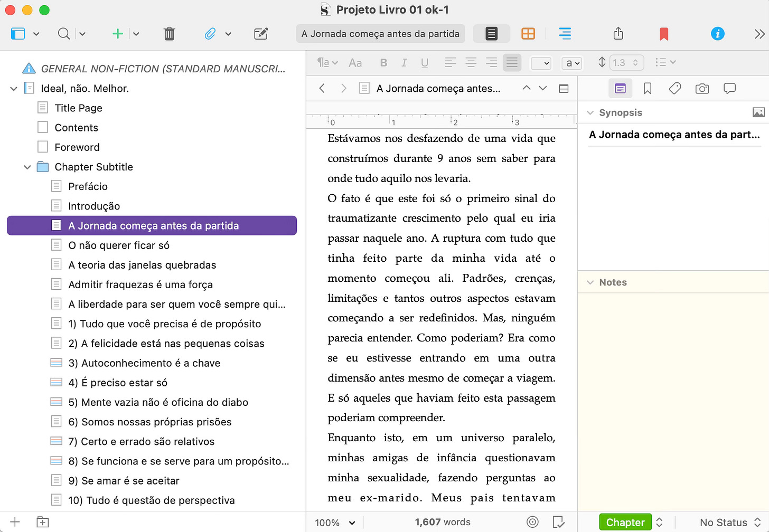Open attachment dropdown arrow
The image size is (769, 532).
coord(228,34)
